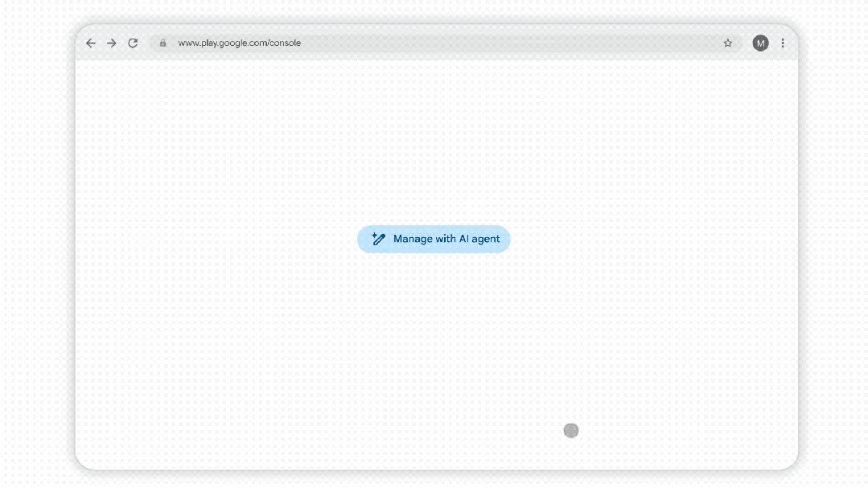
Task: Open the browser three-dot menu
Action: tap(783, 43)
